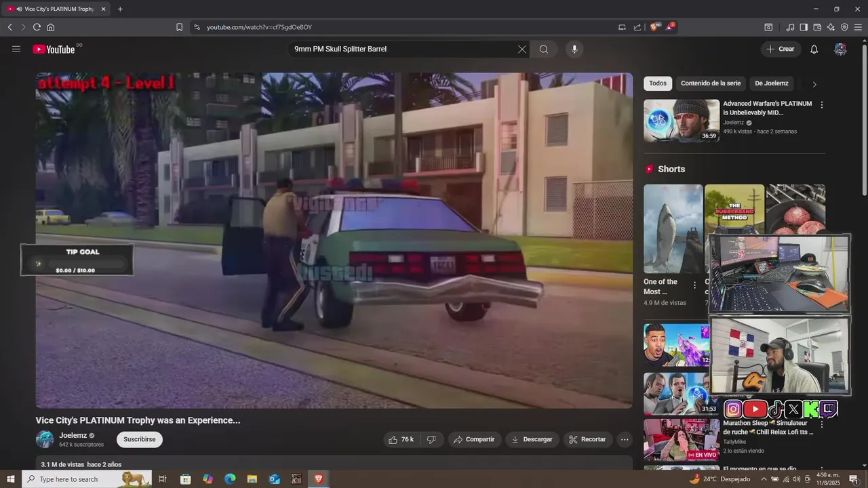
Task: Close the Vice City's PLATINUM Trophy tab
Action: [103, 9]
